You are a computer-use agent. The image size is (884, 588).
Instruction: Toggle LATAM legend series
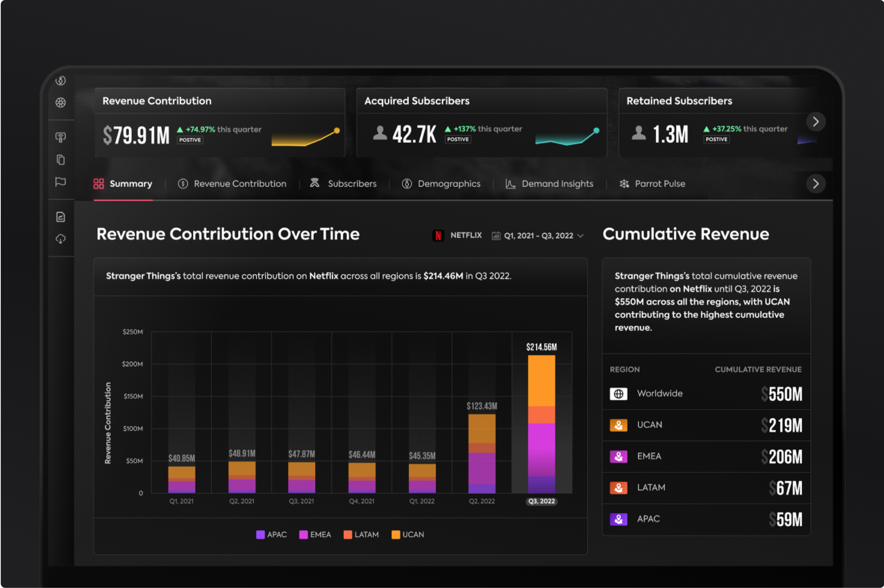361,534
